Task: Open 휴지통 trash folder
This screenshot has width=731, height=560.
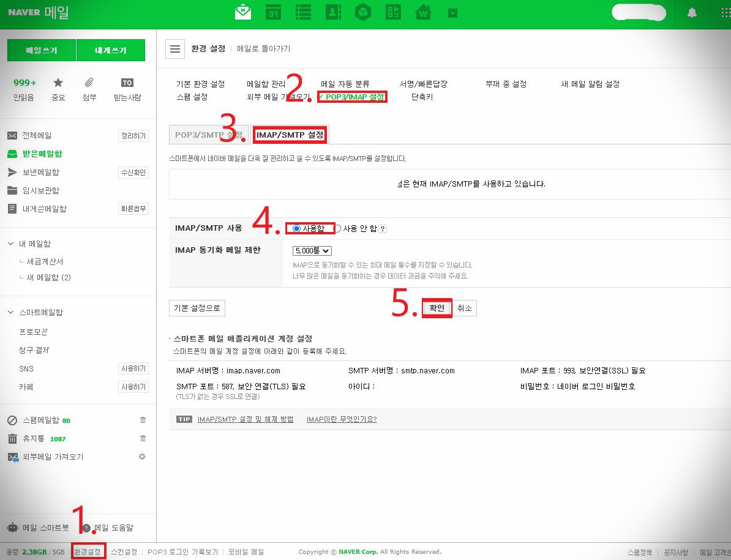Action: [x=34, y=439]
